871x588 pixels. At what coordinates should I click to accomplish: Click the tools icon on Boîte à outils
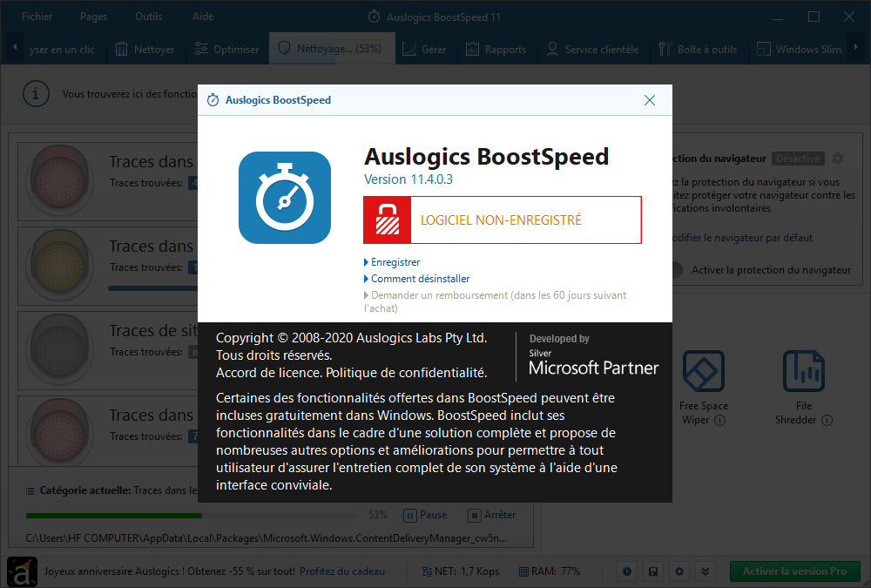(x=665, y=49)
